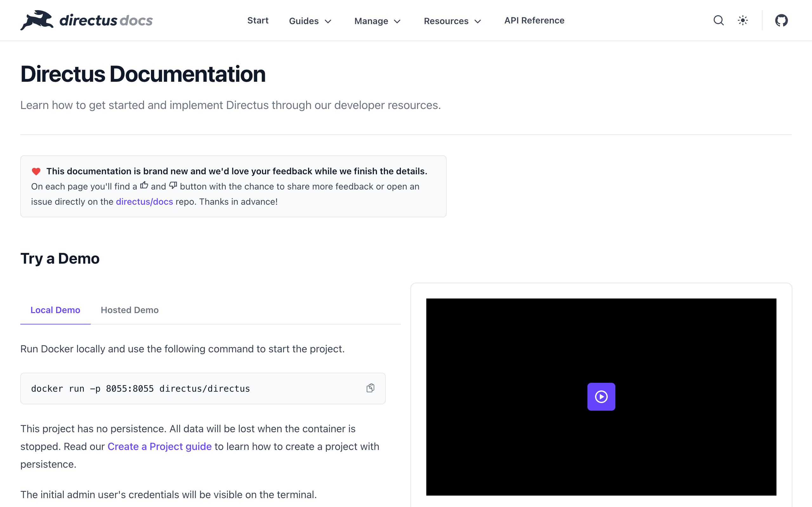
Task: Select the Local Demo tab
Action: click(56, 310)
